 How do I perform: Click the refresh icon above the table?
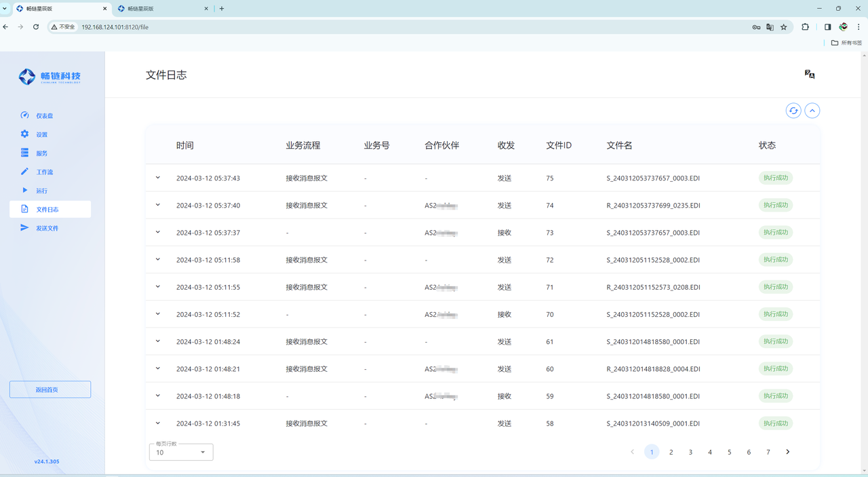tap(793, 111)
